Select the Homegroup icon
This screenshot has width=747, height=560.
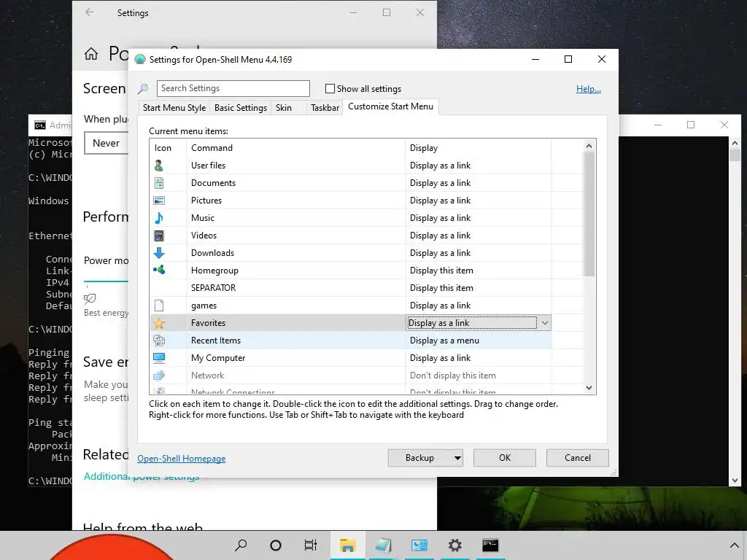(x=159, y=270)
